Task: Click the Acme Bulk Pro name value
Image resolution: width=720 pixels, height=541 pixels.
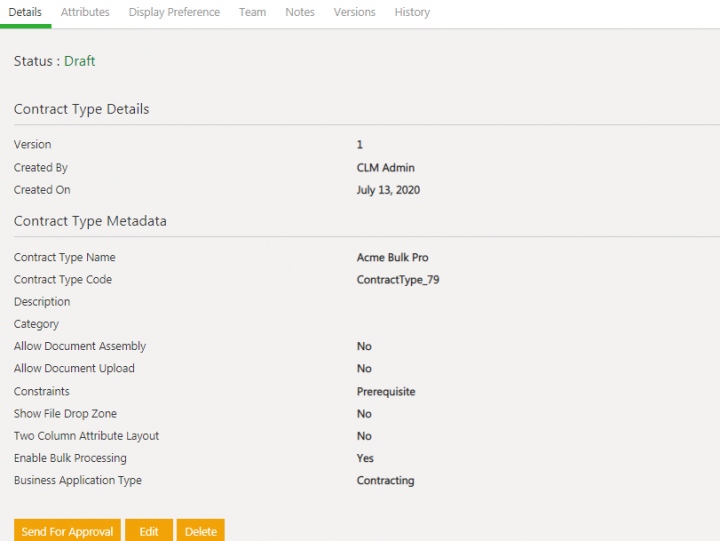Action: (392, 258)
